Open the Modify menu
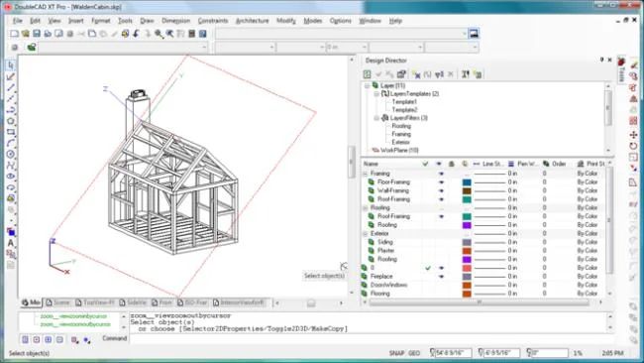 286,21
